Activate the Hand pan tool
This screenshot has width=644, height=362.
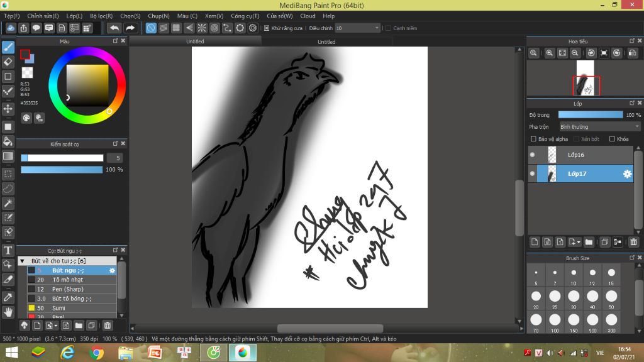pyautogui.click(x=8, y=312)
